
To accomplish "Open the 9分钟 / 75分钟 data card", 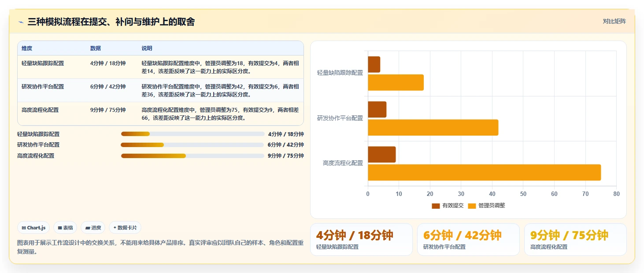I will click(x=575, y=240).
